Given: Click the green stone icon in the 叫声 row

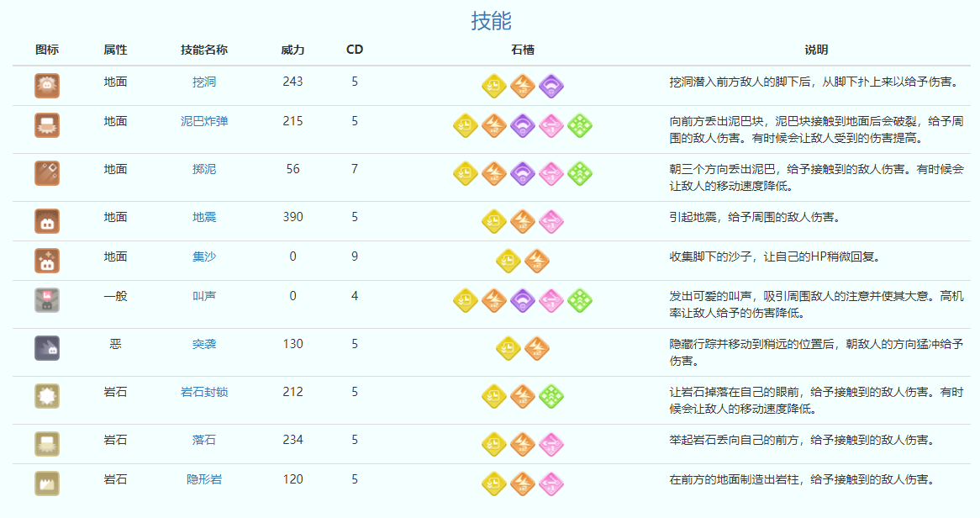Looking at the screenshot, I should coord(580,300).
